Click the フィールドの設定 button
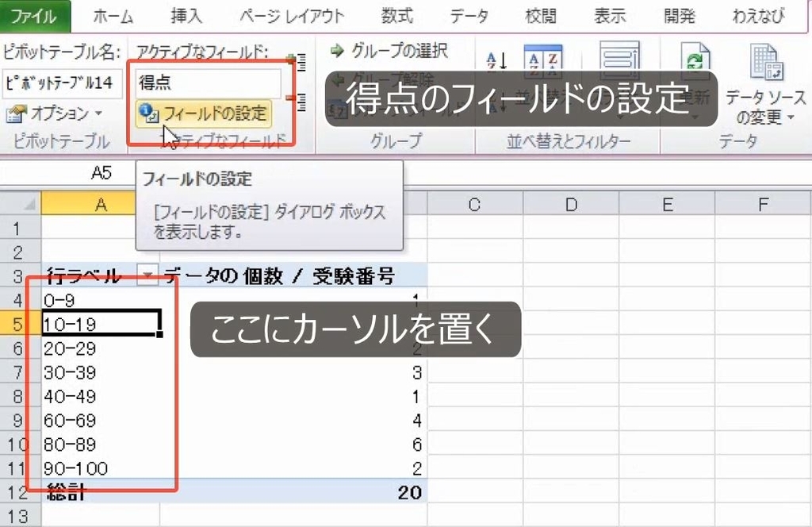The image size is (812, 527). (x=204, y=113)
